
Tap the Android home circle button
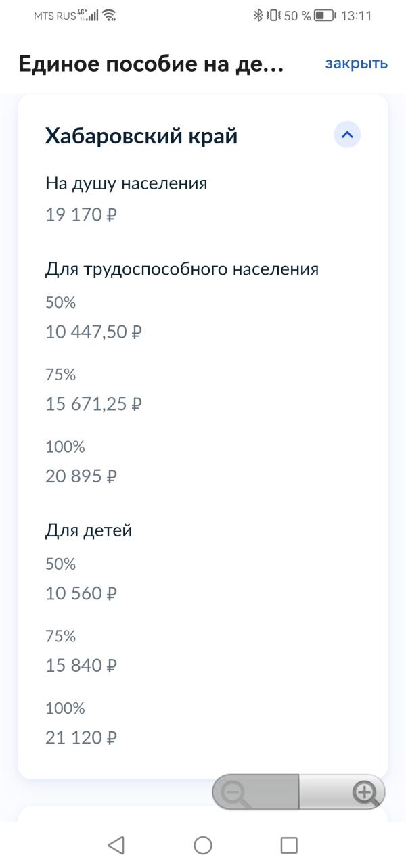(203, 845)
